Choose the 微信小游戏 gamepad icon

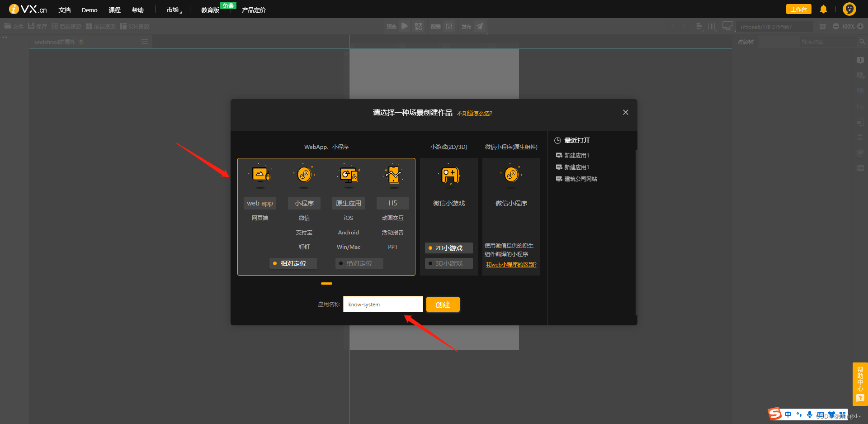click(449, 176)
